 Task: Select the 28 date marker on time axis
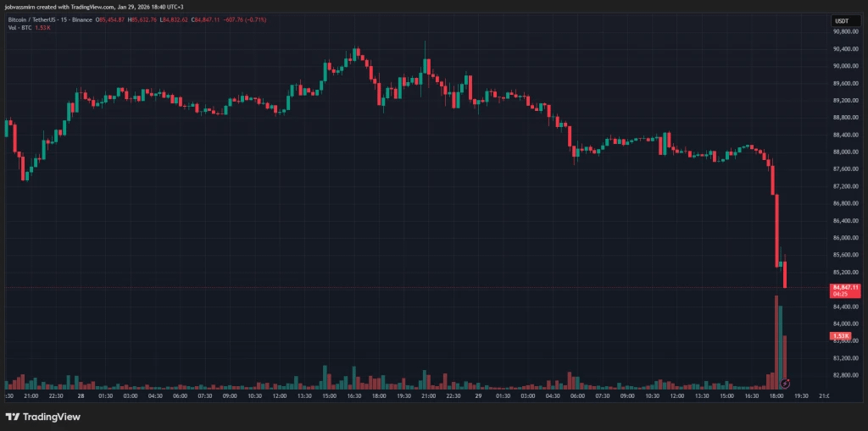coord(81,395)
